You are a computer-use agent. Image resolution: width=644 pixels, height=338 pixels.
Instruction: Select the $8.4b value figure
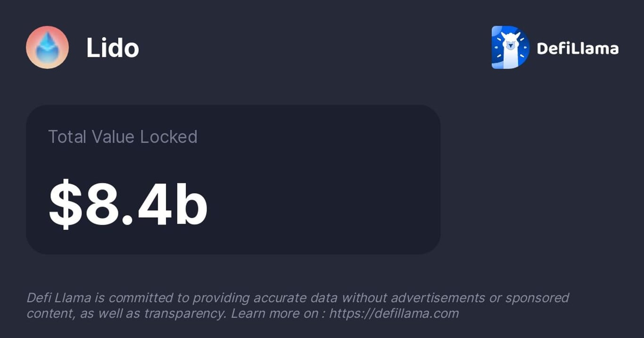click(x=128, y=204)
